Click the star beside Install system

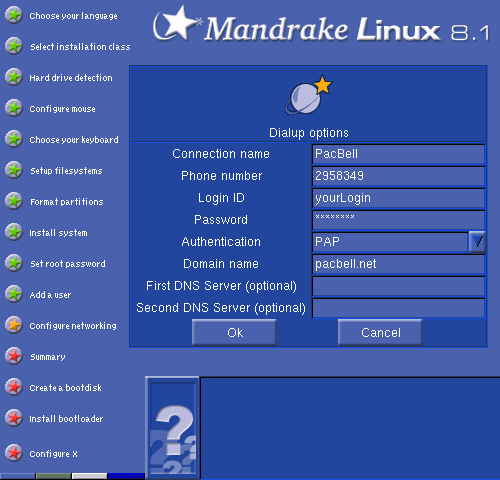click(x=14, y=232)
